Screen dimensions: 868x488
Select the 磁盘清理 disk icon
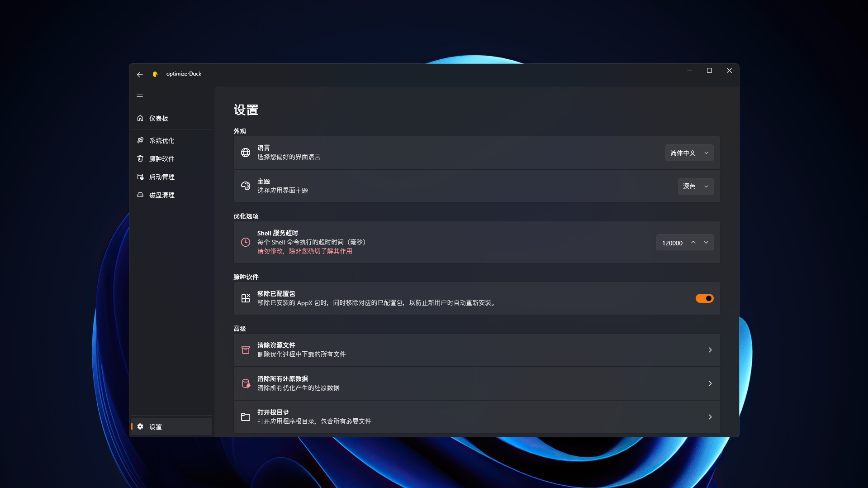tap(141, 195)
